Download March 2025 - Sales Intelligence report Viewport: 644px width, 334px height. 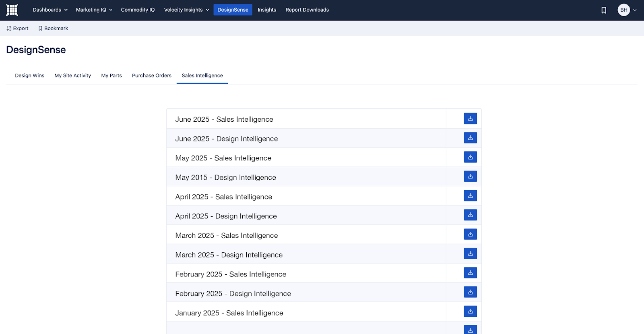pyautogui.click(x=470, y=234)
